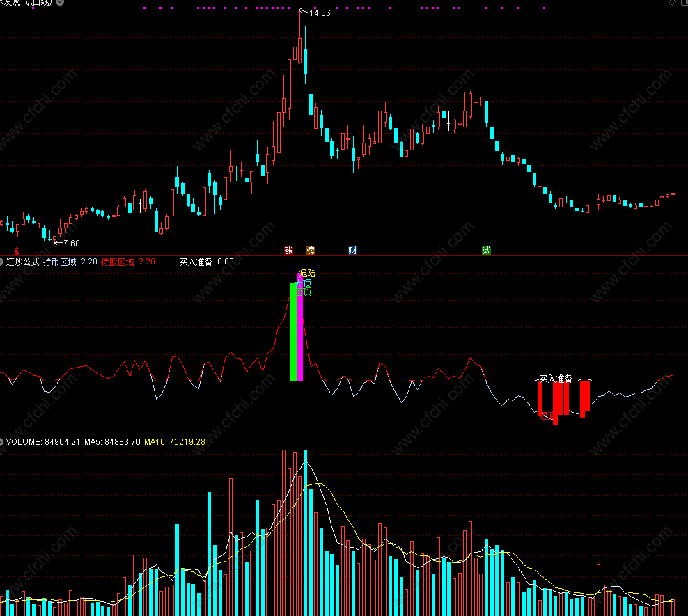Click the tall green signal bar
The image size is (688, 616).
pyautogui.click(x=293, y=332)
